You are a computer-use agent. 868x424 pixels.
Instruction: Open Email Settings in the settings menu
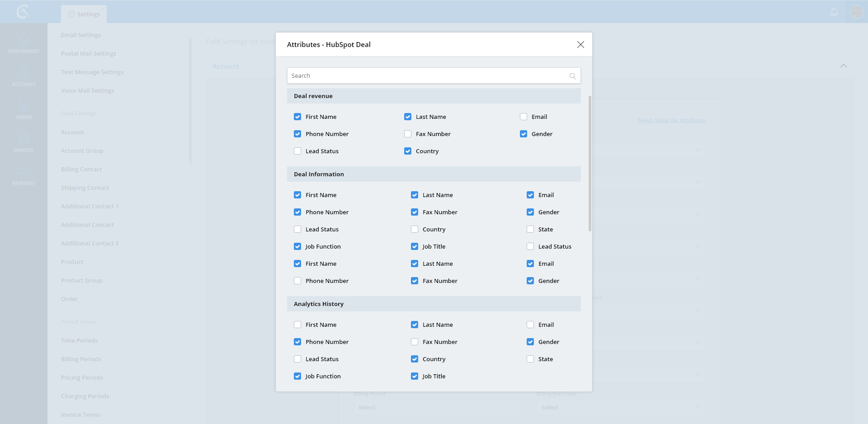click(81, 35)
